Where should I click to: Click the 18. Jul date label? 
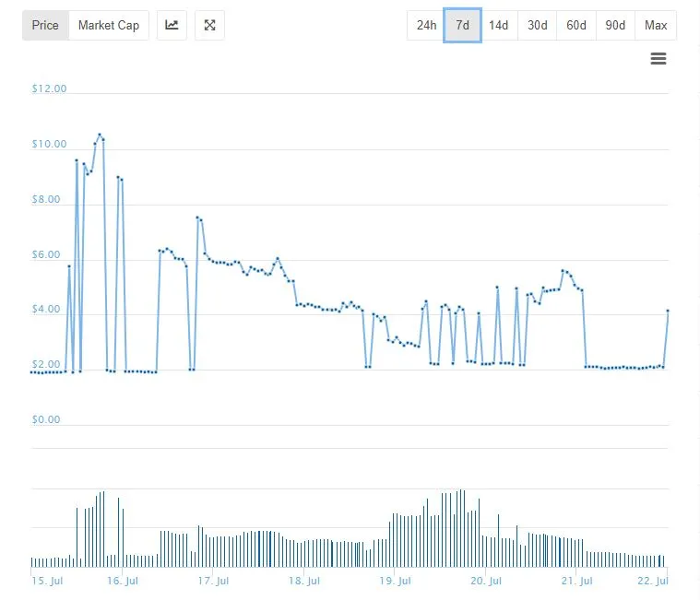(x=304, y=581)
